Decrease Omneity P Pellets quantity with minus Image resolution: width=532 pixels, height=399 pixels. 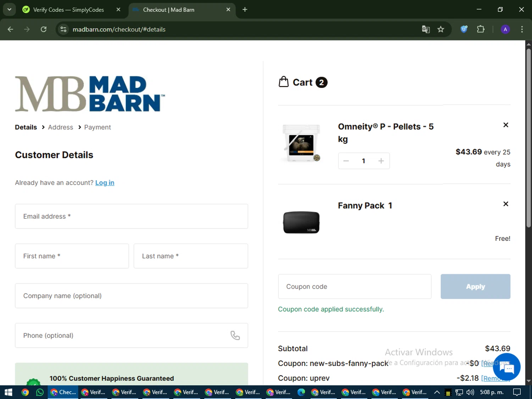pos(346,161)
